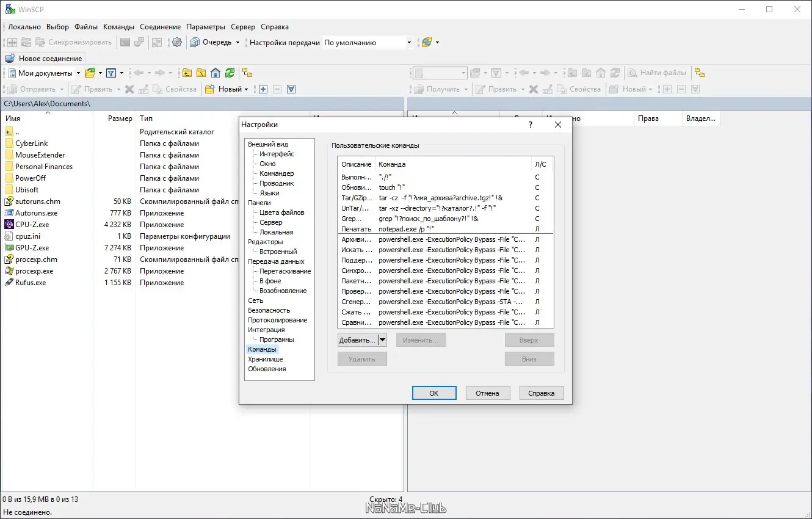Go to the home directory in the local panel
The width and height of the screenshot is (812, 519).
click(216, 73)
